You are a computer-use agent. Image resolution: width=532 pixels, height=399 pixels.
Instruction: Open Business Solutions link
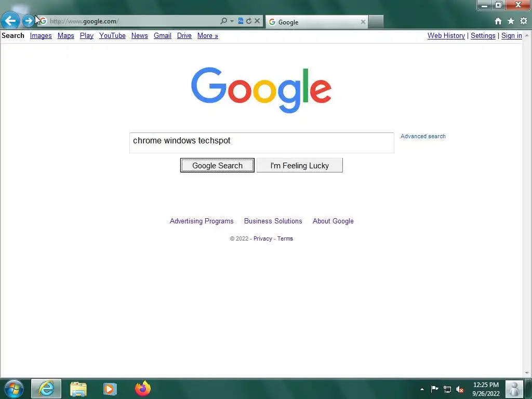pyautogui.click(x=273, y=221)
